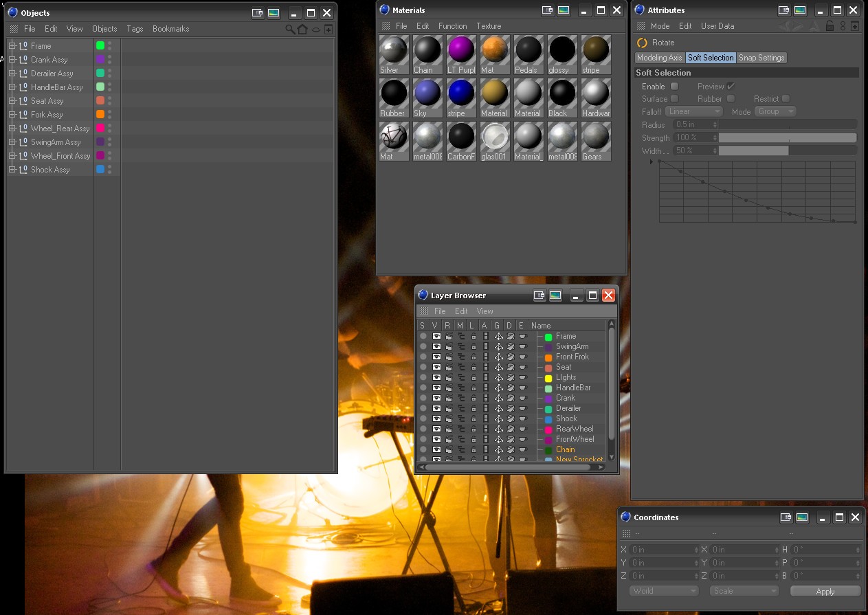This screenshot has height=615, width=868.
Task: Select the Gears material sphere
Action: 595,137
